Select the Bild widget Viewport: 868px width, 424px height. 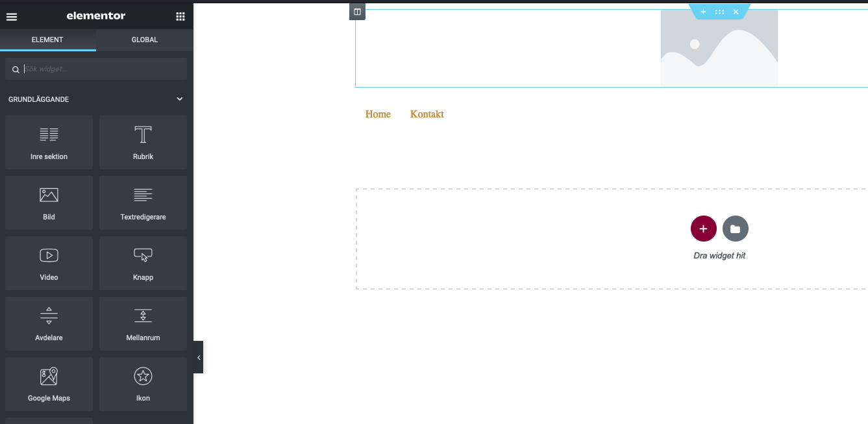49,203
